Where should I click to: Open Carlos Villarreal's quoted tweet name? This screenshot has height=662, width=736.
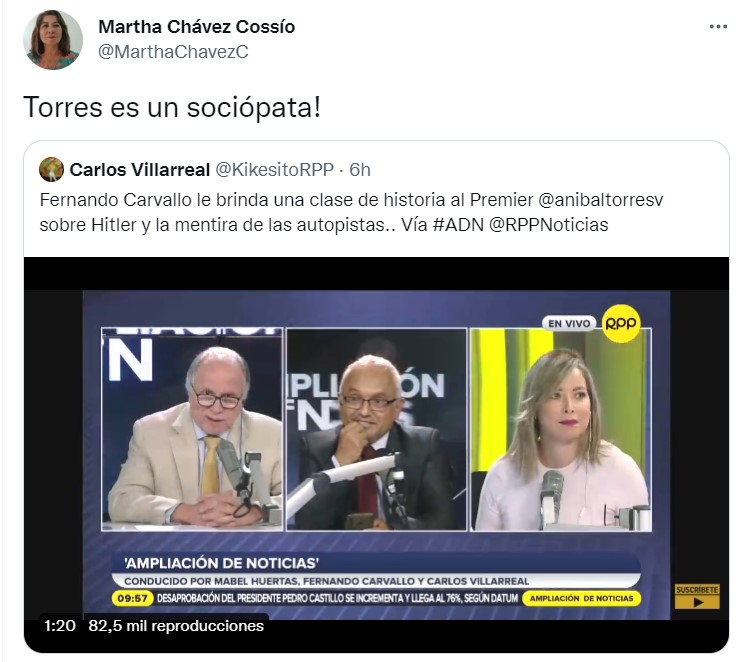pos(139,170)
